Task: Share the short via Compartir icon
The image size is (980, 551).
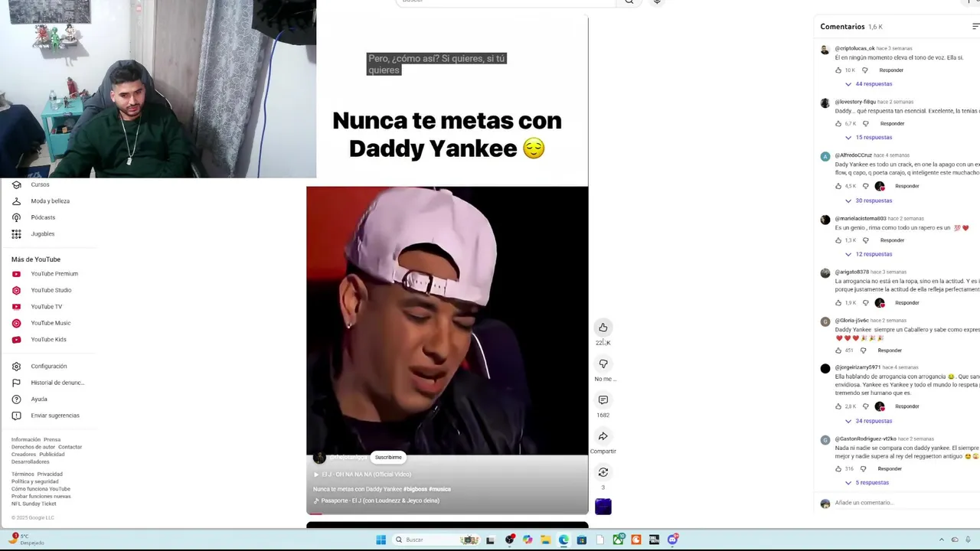Action: point(603,436)
